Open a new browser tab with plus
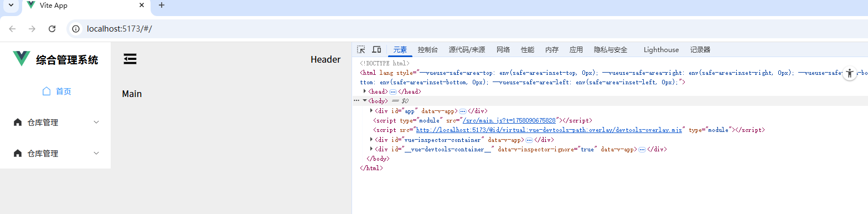The height and width of the screenshot is (214, 868). (x=162, y=5)
